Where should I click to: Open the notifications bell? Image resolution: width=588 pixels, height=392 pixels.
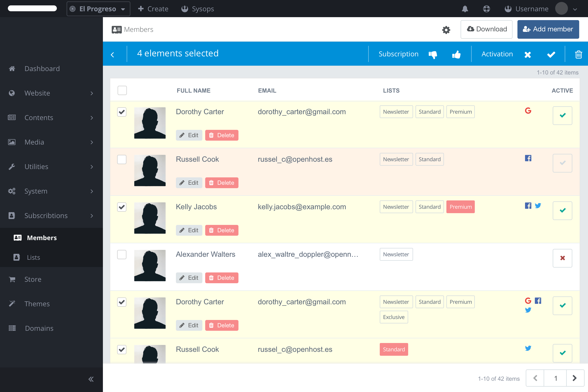pos(465,9)
